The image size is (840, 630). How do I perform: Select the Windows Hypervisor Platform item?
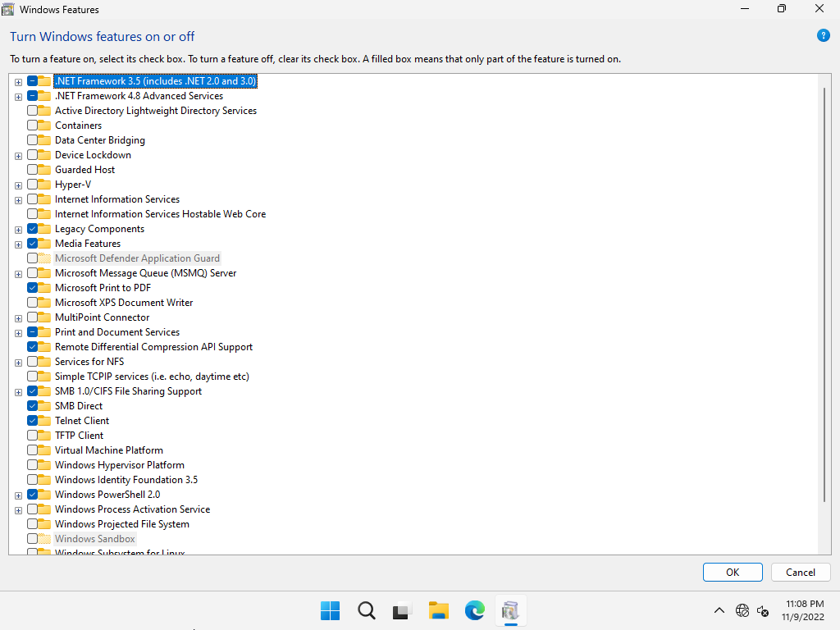(119, 465)
